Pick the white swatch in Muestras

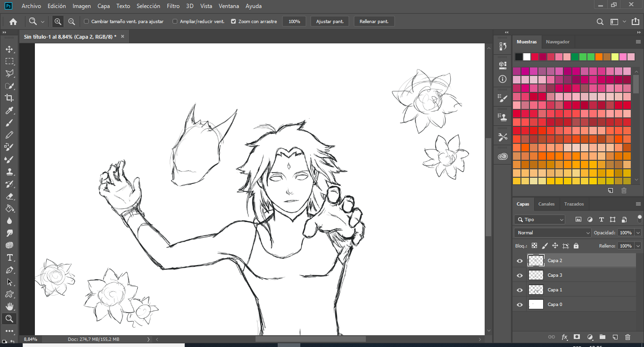(527, 57)
